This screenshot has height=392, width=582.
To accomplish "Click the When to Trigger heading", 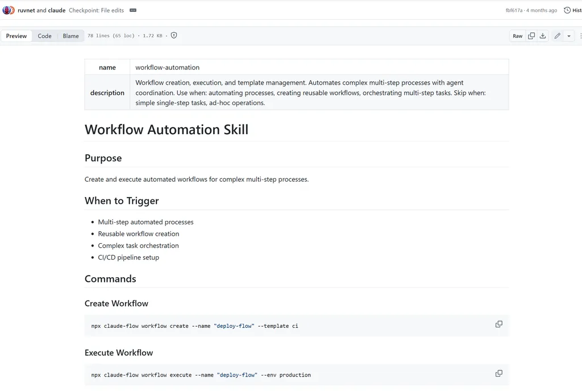I will [122, 201].
